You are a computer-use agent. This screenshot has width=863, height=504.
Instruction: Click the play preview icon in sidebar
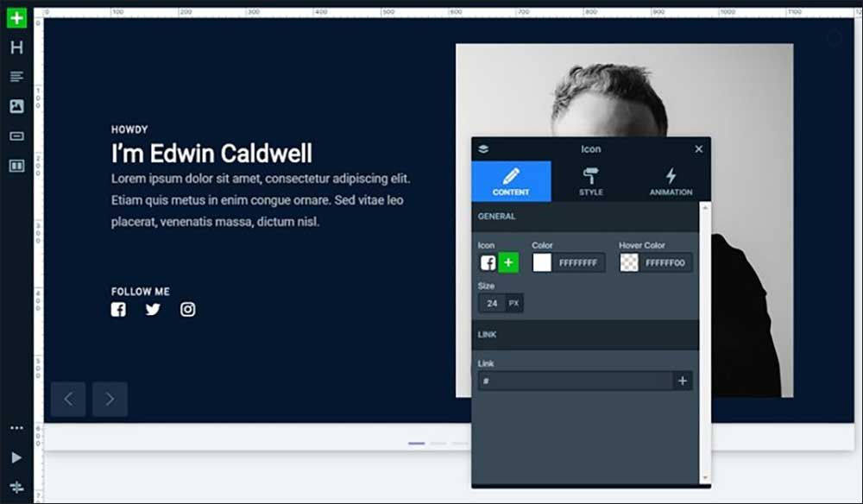16,457
